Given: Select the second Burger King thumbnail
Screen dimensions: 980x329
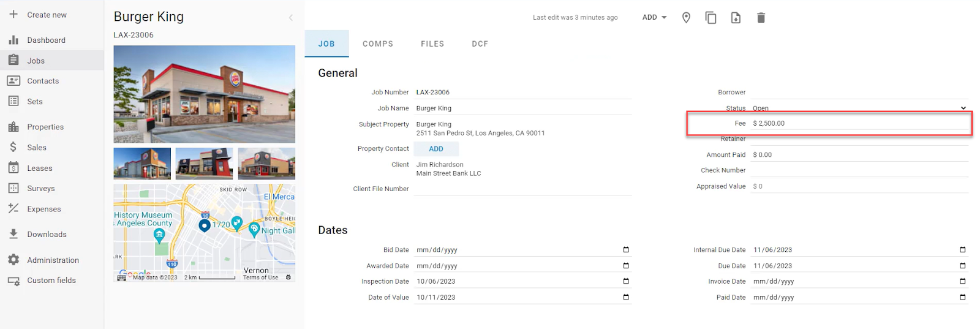Looking at the screenshot, I should [204, 164].
